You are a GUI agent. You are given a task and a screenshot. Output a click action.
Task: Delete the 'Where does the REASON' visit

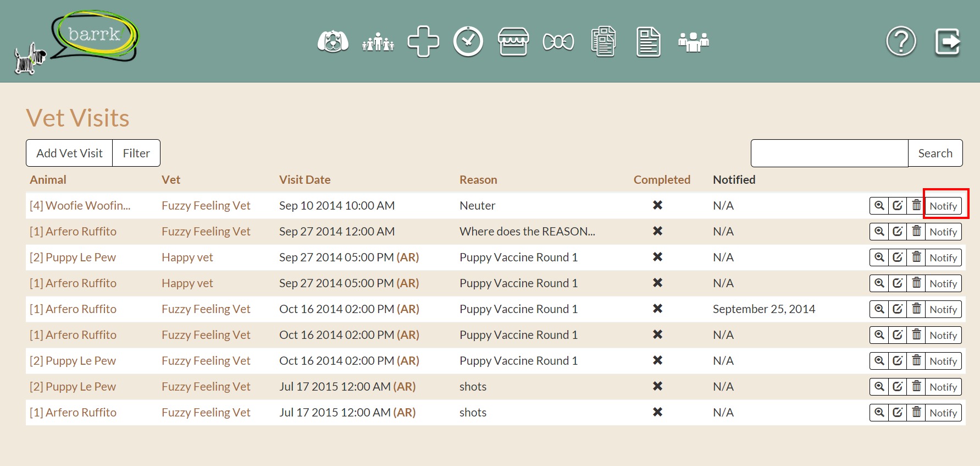tap(916, 232)
